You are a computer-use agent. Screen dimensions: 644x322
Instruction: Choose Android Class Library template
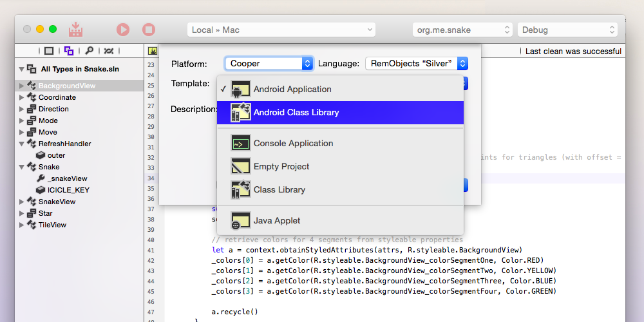pyautogui.click(x=296, y=113)
